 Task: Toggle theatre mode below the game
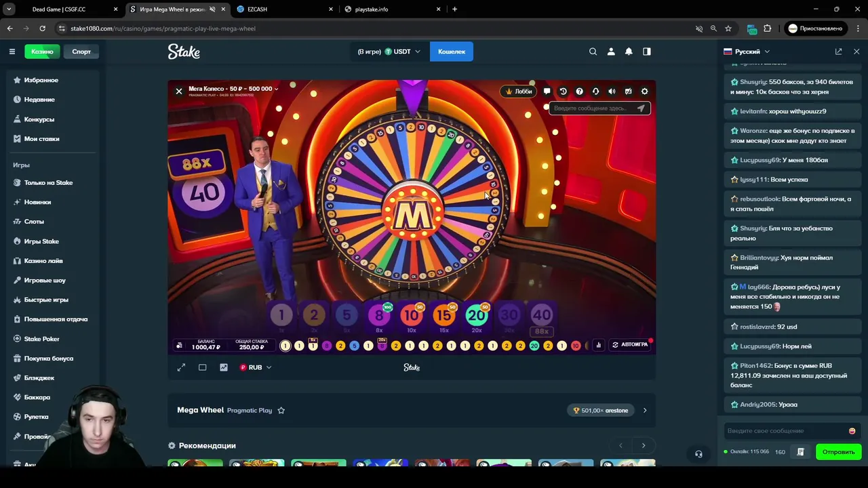tap(202, 367)
